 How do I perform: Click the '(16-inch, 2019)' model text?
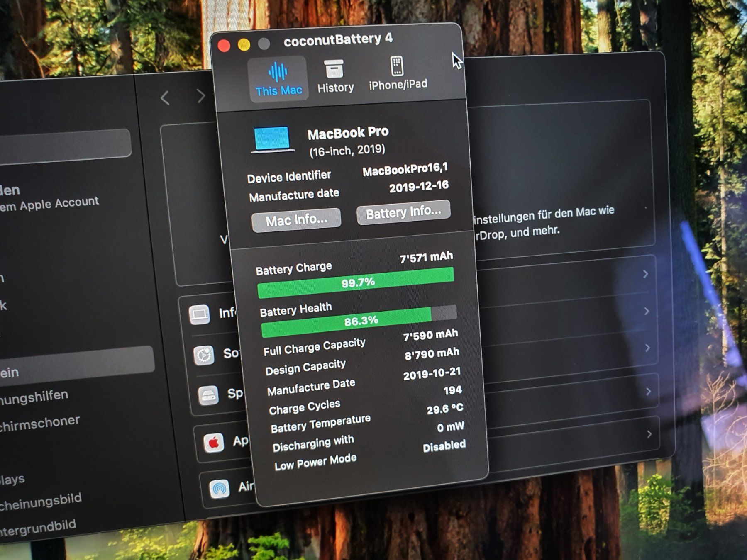tap(347, 151)
